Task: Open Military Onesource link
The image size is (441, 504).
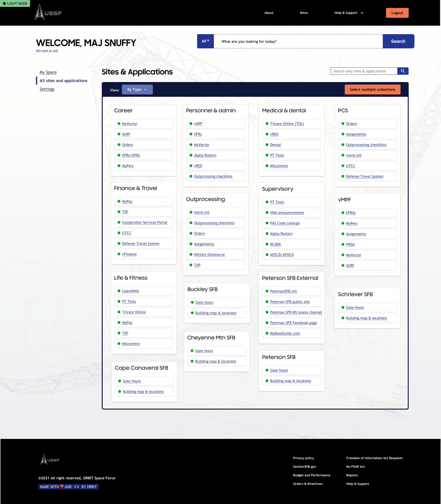Action: coord(209,255)
